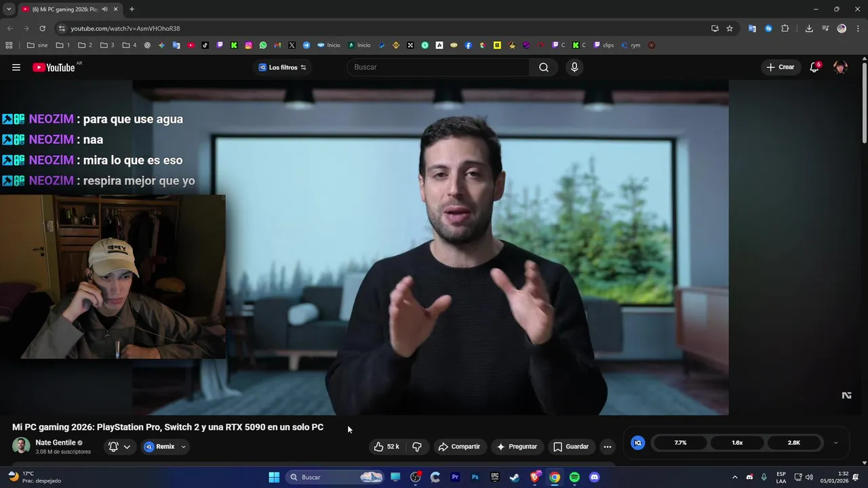
Task: Expand the Remix dropdown arrow
Action: pyautogui.click(x=183, y=447)
